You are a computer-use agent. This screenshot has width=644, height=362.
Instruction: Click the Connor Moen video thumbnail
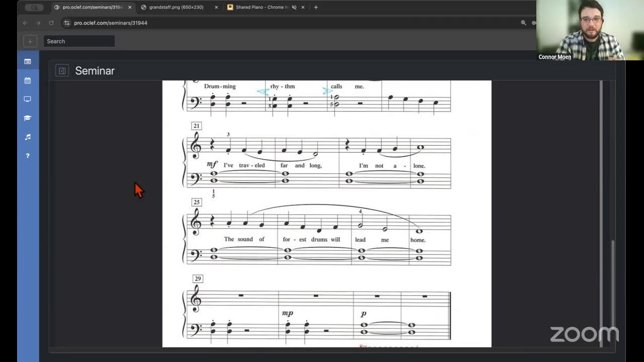coord(590,30)
